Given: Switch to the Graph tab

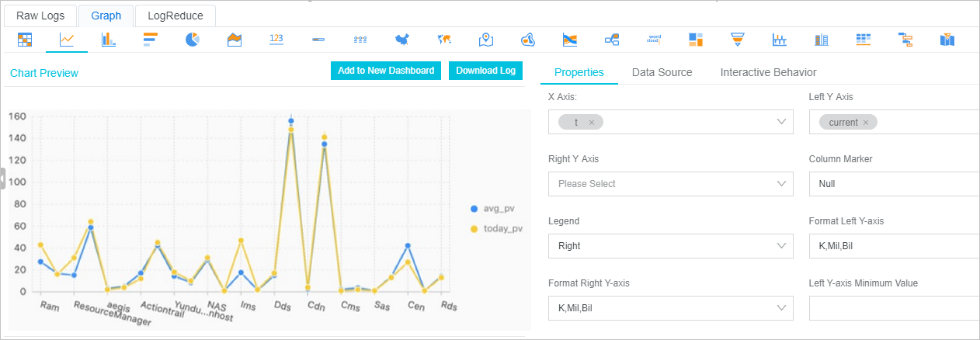Looking at the screenshot, I should coord(106,16).
